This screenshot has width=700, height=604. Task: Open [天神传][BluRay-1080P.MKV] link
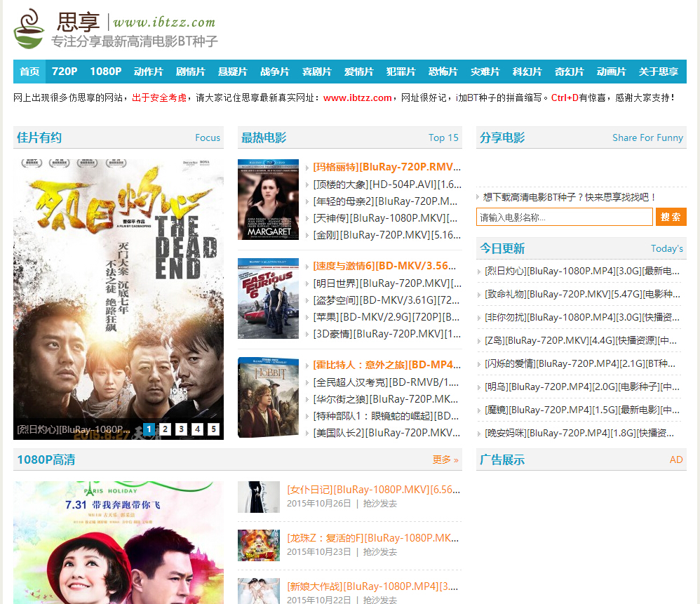click(x=385, y=218)
